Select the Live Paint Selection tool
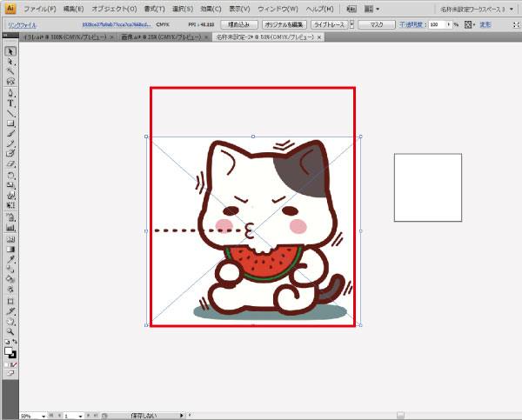 point(10,290)
